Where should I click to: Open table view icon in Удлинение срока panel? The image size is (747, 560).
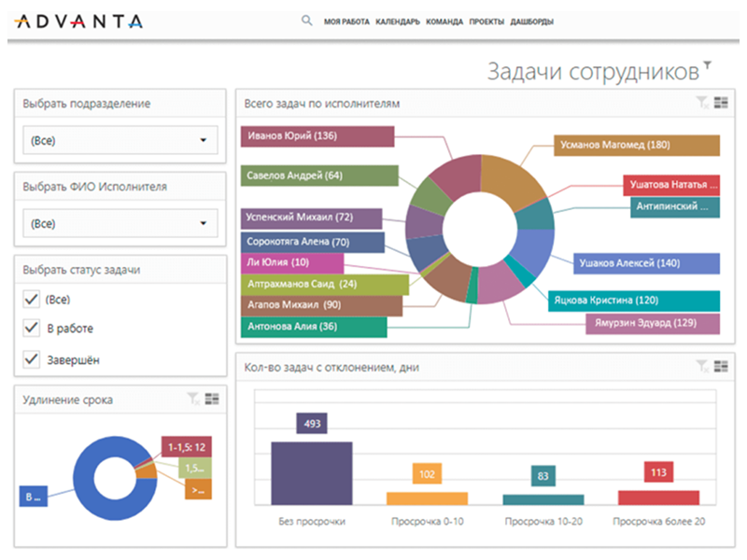(x=212, y=399)
